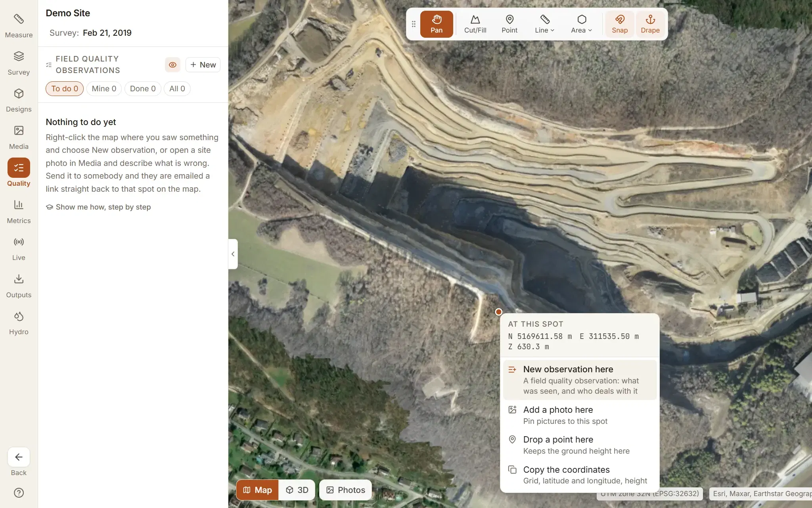Filter by the All 0 tab

[177, 89]
